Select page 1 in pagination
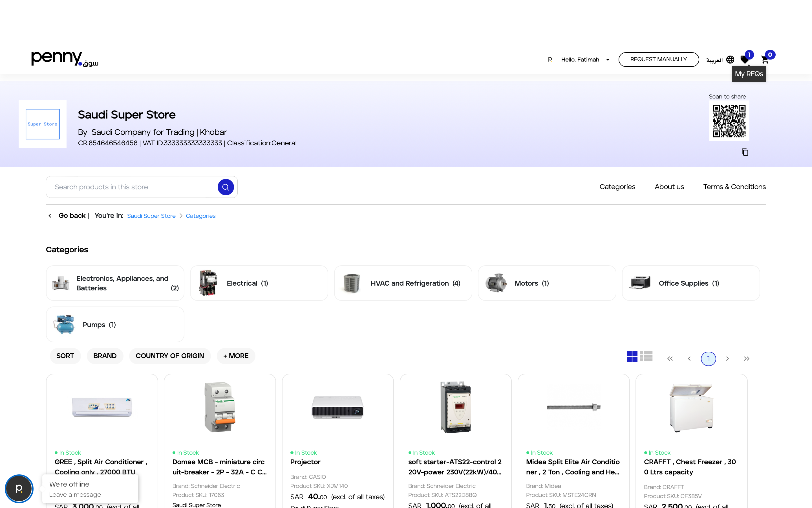 click(708, 359)
